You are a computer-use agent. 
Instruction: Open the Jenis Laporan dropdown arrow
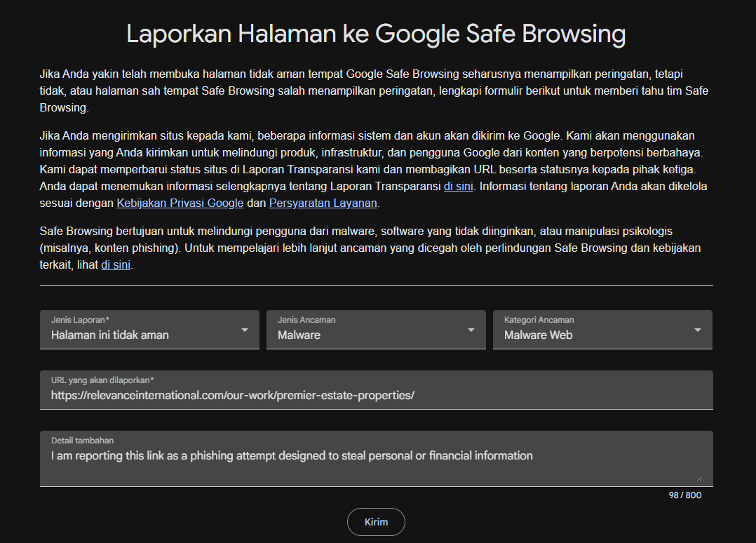click(x=245, y=330)
